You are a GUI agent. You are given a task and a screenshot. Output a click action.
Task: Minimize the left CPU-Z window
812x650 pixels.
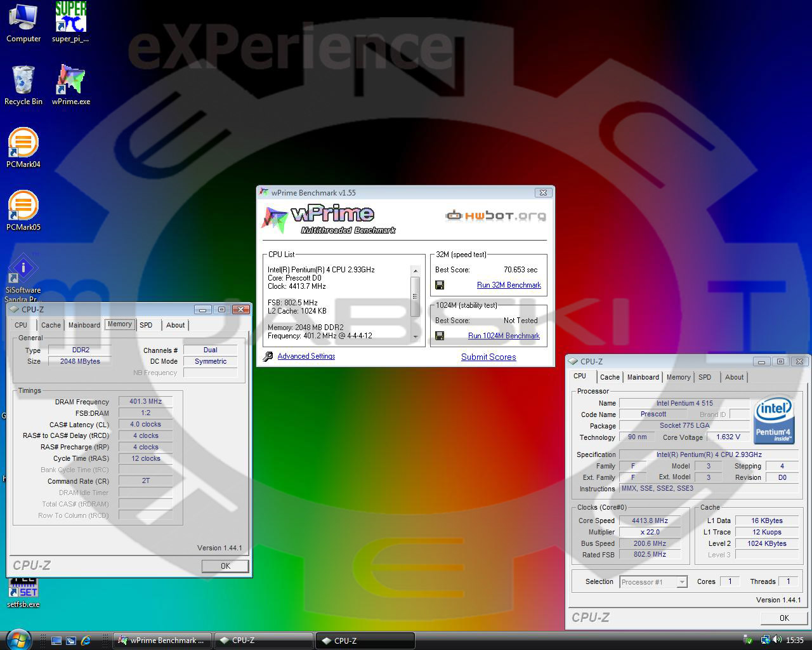[x=203, y=309]
